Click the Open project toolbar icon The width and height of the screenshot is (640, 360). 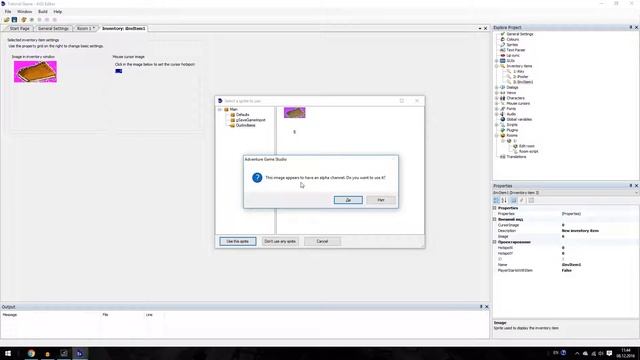click(x=7, y=20)
